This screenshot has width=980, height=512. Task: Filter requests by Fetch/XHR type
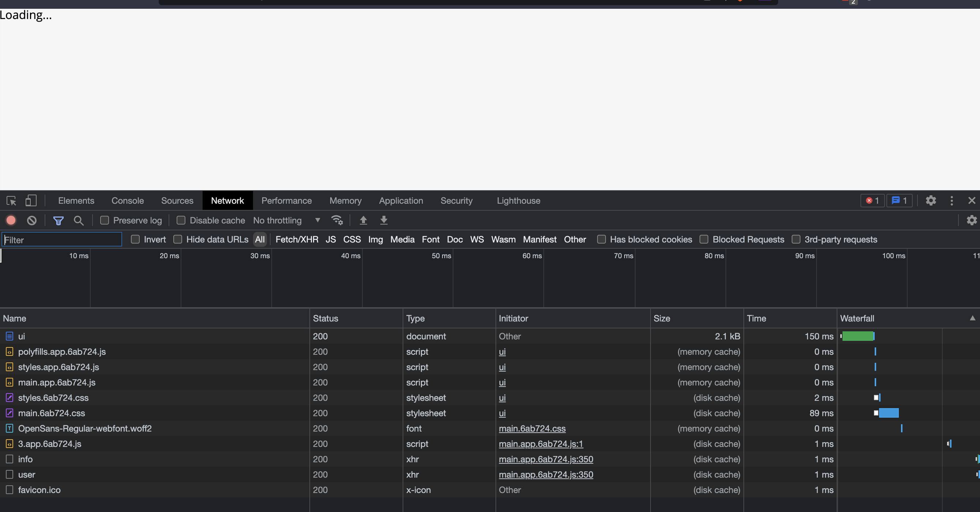[297, 239]
